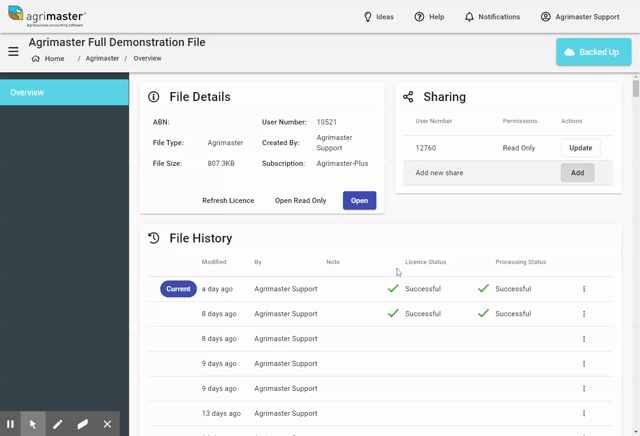Select the pen drawing tool in recording toolbar

click(58, 424)
